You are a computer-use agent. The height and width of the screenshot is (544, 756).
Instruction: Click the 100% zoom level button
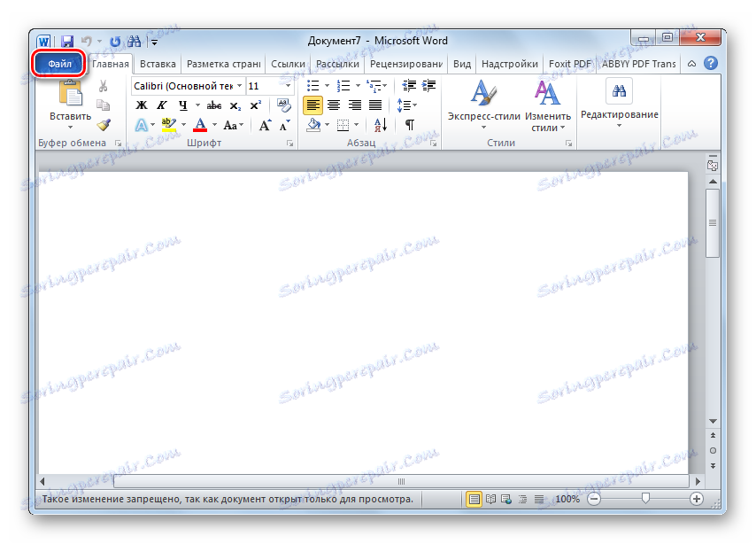pos(567,499)
